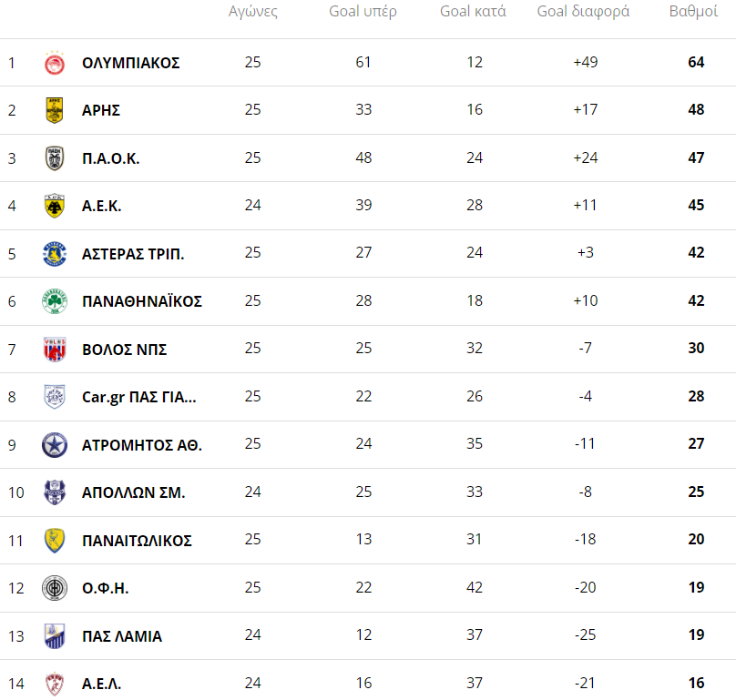Screen dimensions: 736x700
Task: Click the Aris team logo
Action: click(55, 111)
